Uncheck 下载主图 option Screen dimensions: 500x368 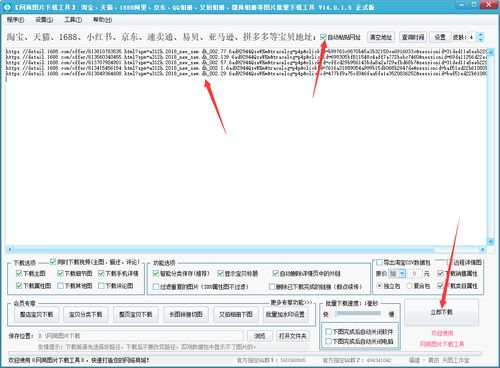[x=19, y=274]
